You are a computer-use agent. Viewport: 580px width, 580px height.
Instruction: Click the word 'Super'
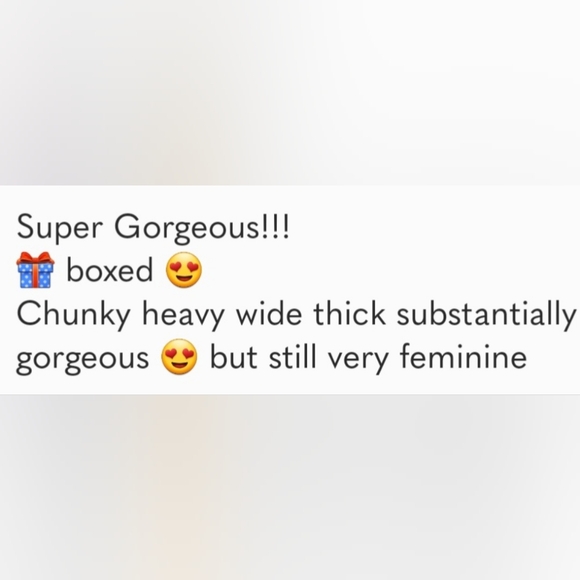(58, 228)
